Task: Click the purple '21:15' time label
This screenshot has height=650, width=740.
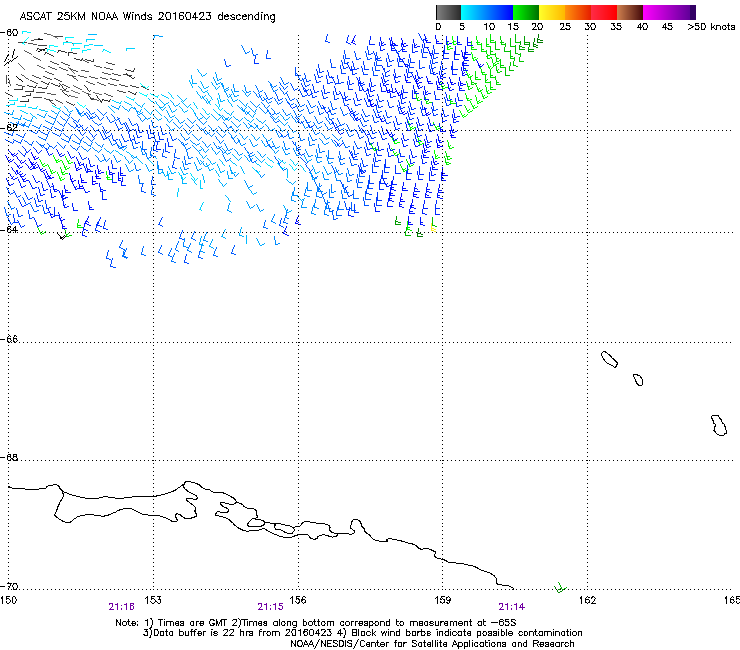Action: 270,607
